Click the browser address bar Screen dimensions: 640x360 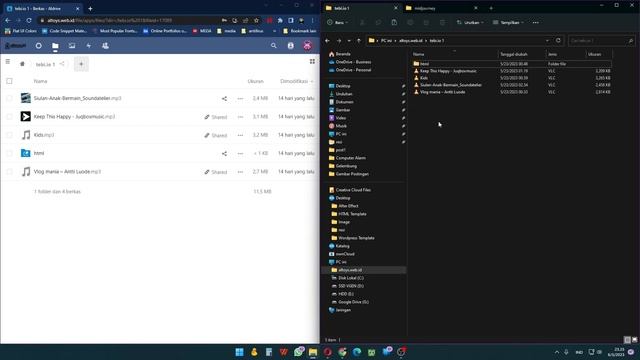tap(131, 20)
